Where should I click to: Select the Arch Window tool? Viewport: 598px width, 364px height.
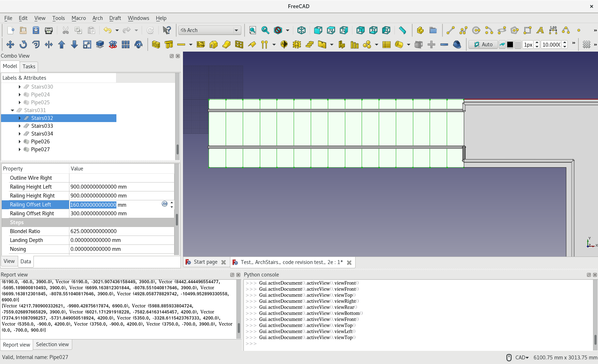239,44
